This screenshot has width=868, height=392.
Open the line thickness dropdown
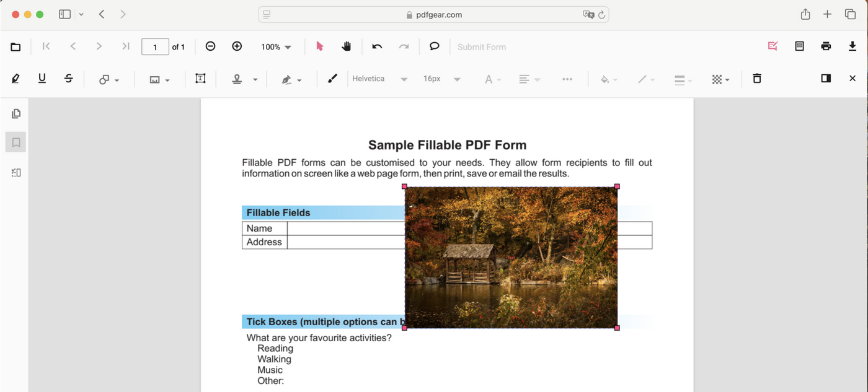[683, 79]
